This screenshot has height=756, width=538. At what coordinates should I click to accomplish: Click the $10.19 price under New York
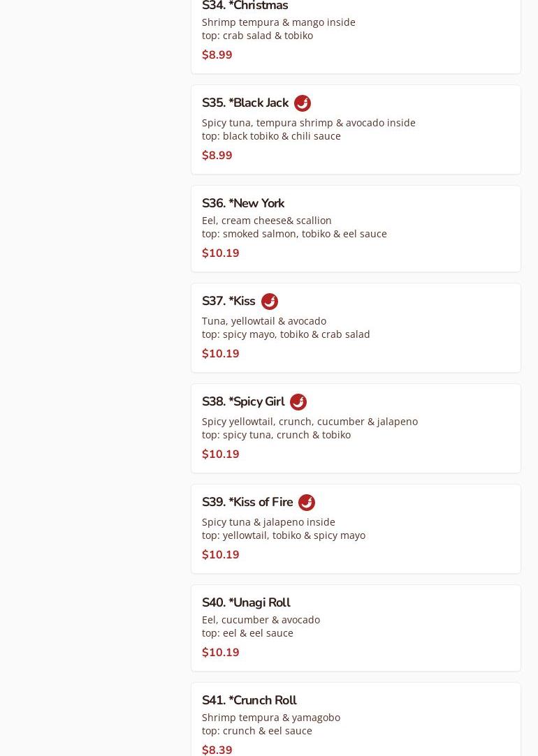pos(221,253)
